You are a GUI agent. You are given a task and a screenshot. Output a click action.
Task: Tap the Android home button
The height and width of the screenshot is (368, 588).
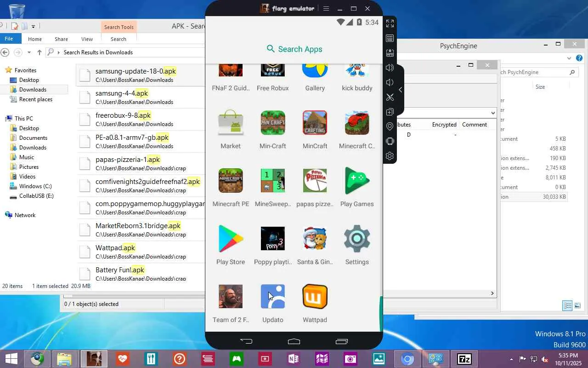pos(294,341)
